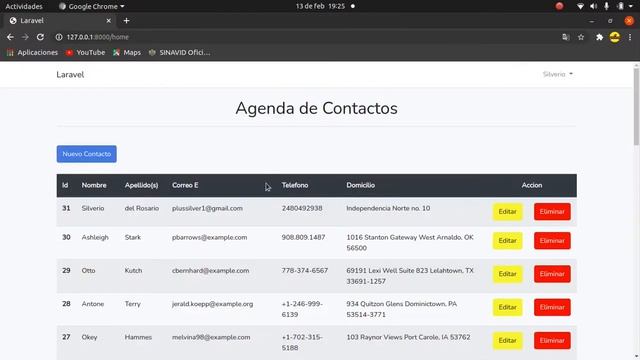Edit contact Ashleigh Stark
The width and height of the screenshot is (640, 360).
(507, 241)
